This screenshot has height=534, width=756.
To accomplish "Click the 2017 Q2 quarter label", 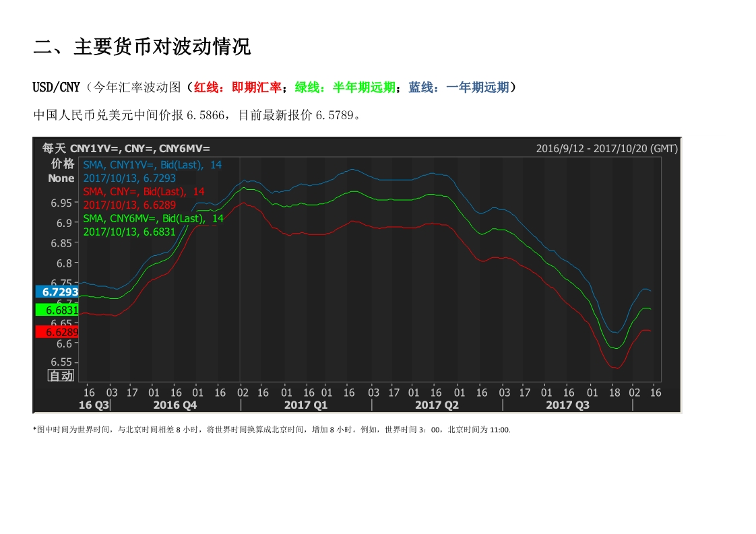I will [437, 405].
